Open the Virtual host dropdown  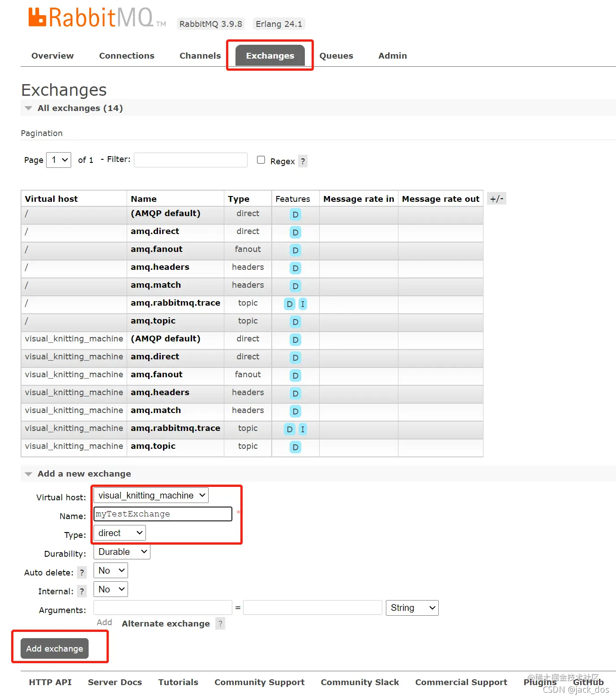point(151,495)
